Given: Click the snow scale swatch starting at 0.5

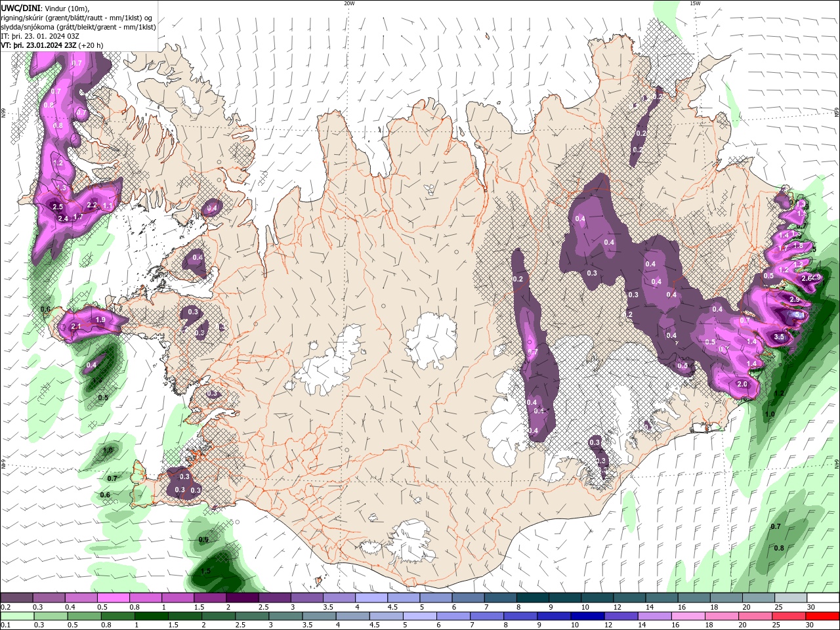Looking at the screenshot, I should tap(113, 598).
